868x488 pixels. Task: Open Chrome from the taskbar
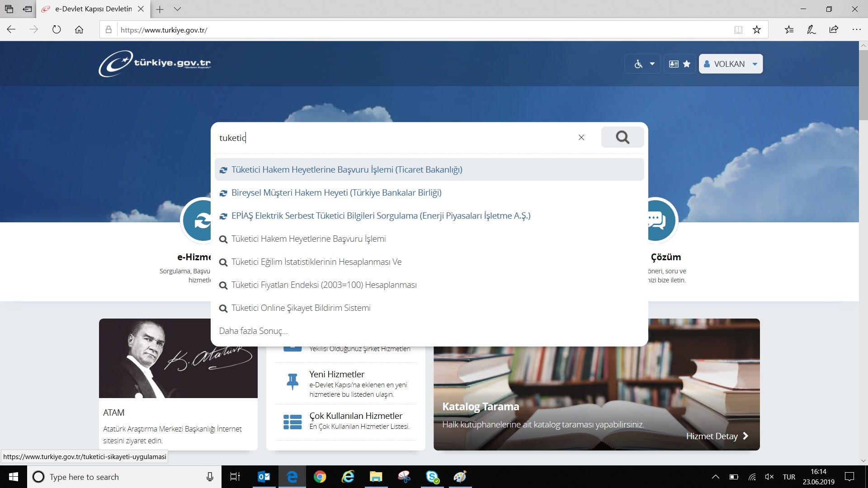tap(320, 477)
